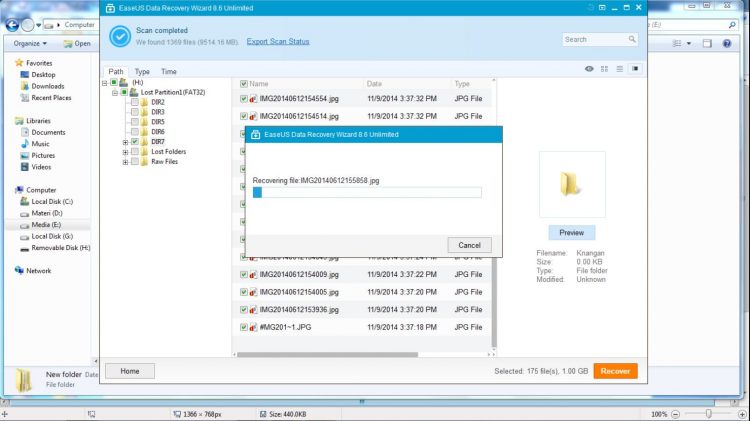Click the Lost Partition1 drive icon
Screen dimensions: 750x421
pyautogui.click(x=134, y=92)
